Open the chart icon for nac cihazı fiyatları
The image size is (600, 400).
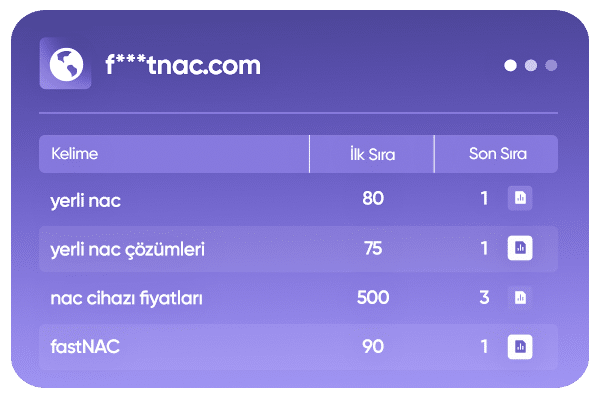tap(519, 297)
